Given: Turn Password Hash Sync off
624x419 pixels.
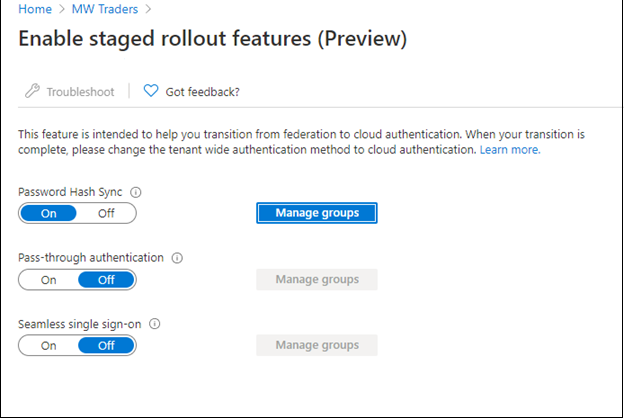Looking at the screenshot, I should pyautogui.click(x=106, y=213).
